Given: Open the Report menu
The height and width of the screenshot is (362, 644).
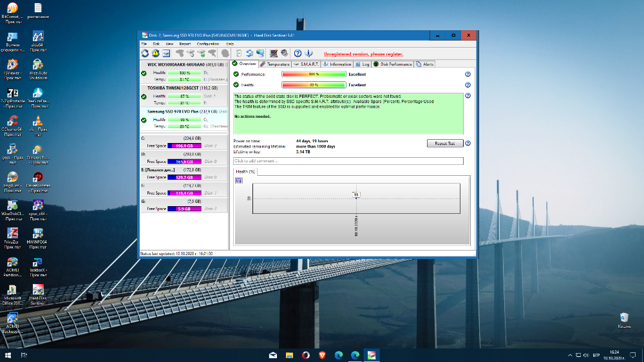Looking at the screenshot, I should 185,44.
